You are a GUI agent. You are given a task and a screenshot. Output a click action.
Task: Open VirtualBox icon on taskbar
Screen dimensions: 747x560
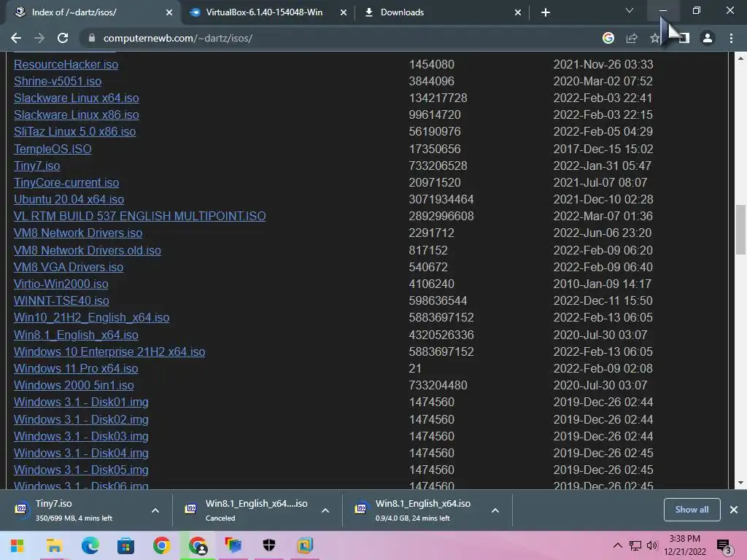[305, 545]
